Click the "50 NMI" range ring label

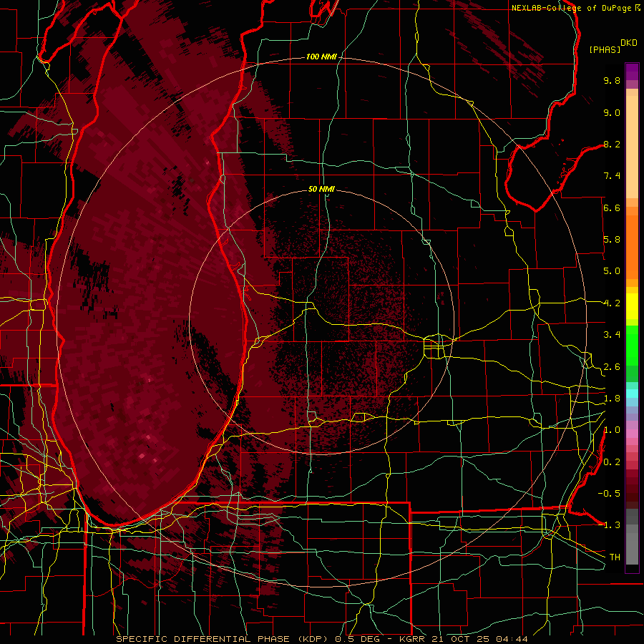(x=321, y=190)
